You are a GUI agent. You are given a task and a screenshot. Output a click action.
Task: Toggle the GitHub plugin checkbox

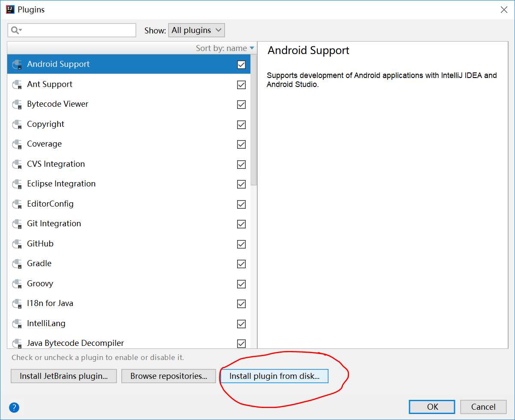coord(241,244)
